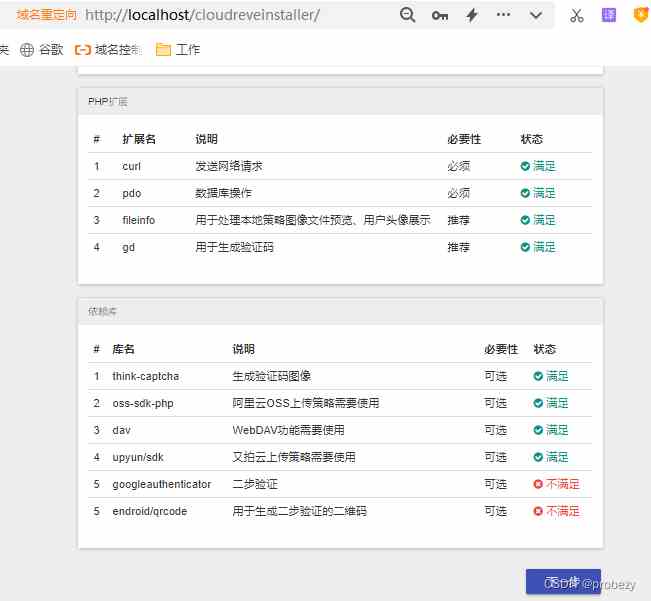
Task: Click the 域名重定向 label in address bar
Action: coord(46,15)
